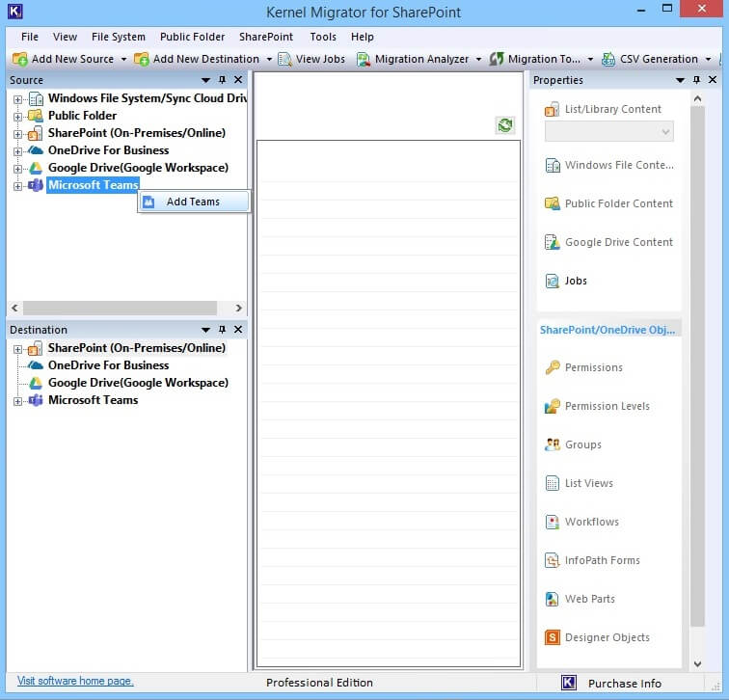Expand the Public Folder source node

[x=17, y=117]
